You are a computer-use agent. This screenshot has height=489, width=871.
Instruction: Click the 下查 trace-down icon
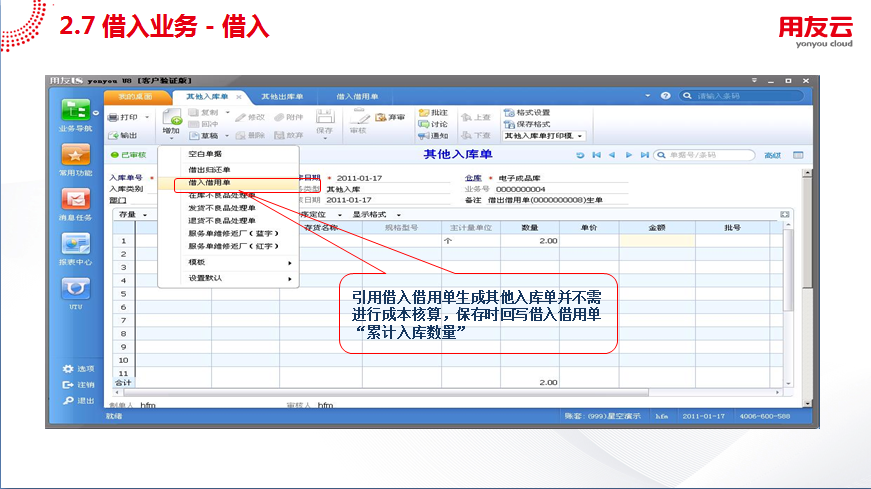(x=467, y=135)
